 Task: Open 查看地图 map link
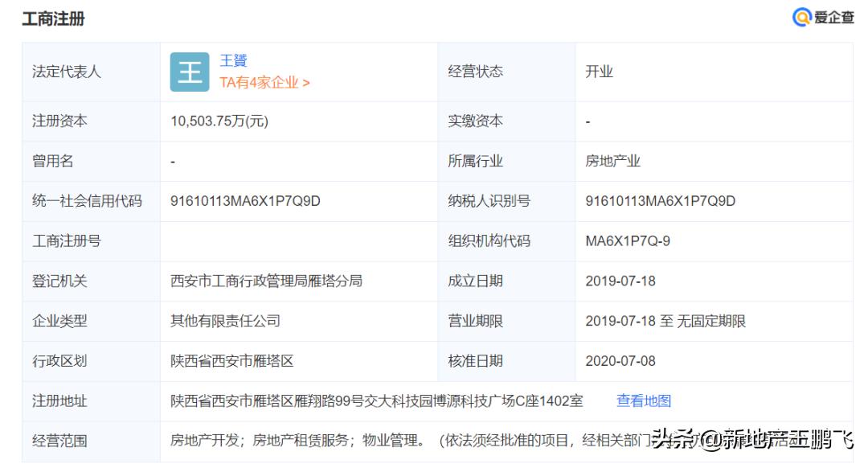click(x=644, y=400)
